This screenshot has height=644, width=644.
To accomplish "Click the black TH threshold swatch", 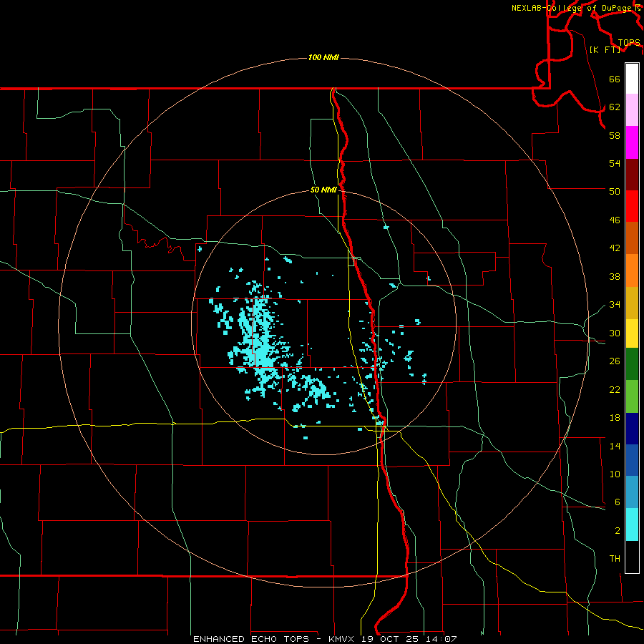I will (x=632, y=557).
